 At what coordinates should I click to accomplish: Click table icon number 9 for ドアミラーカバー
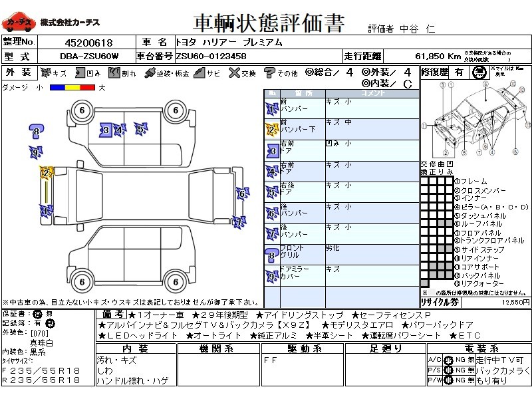coord(272,276)
